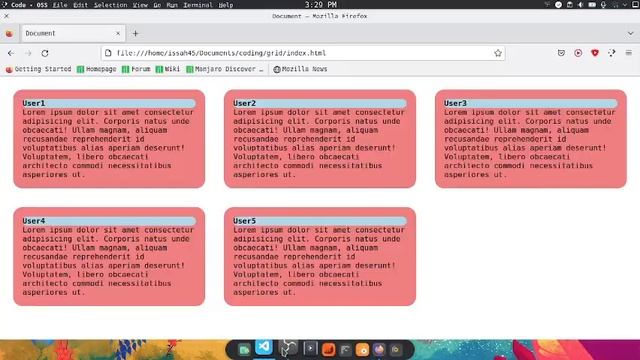Screen dimensions: 640x360
Task: Open the volume speaker tray icon
Action: (x=580, y=5)
